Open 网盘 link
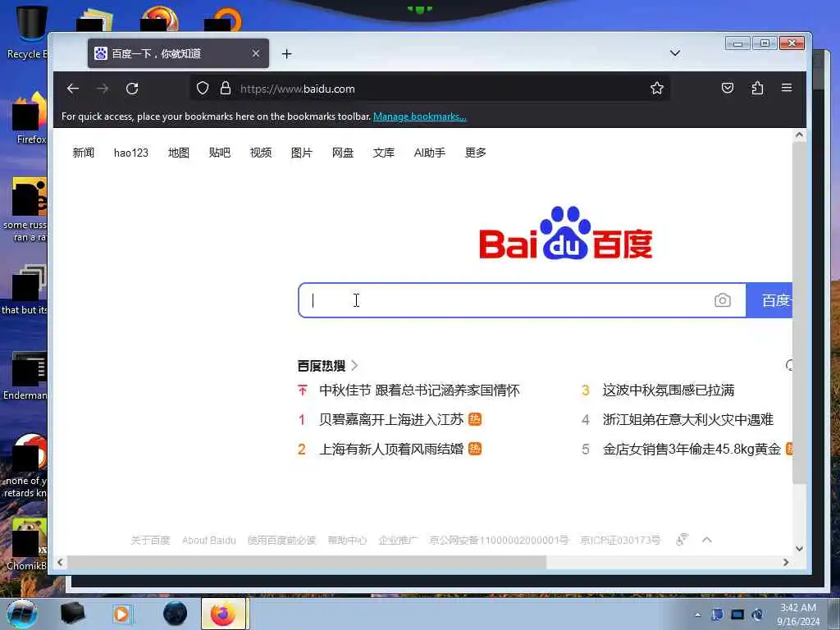 (343, 153)
